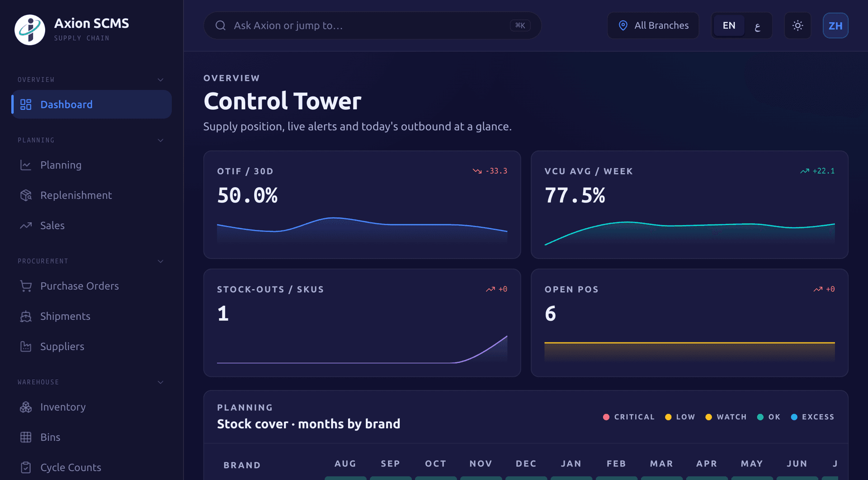Screen dimensions: 868x480
Task: Click the MAR column header
Action: click(661, 464)
